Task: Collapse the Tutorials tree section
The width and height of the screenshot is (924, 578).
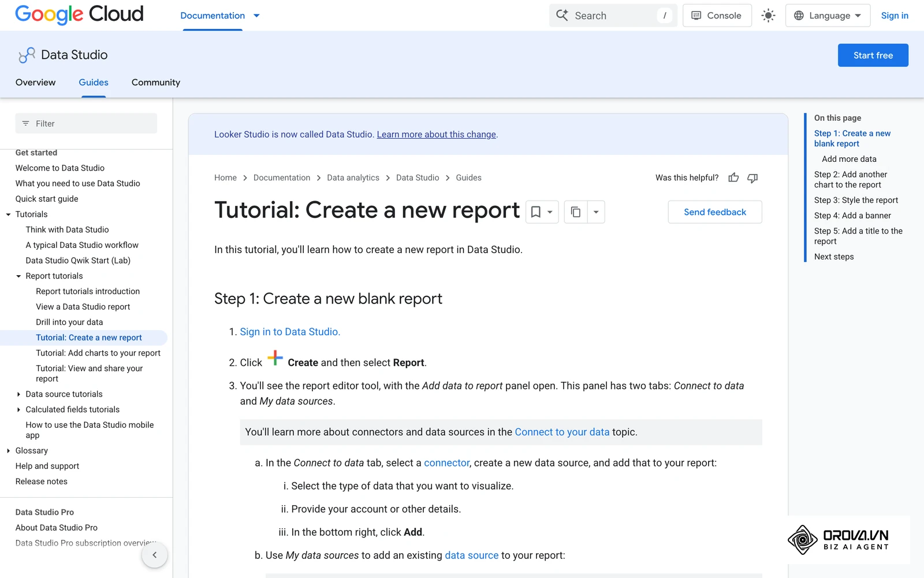Action: (x=8, y=214)
